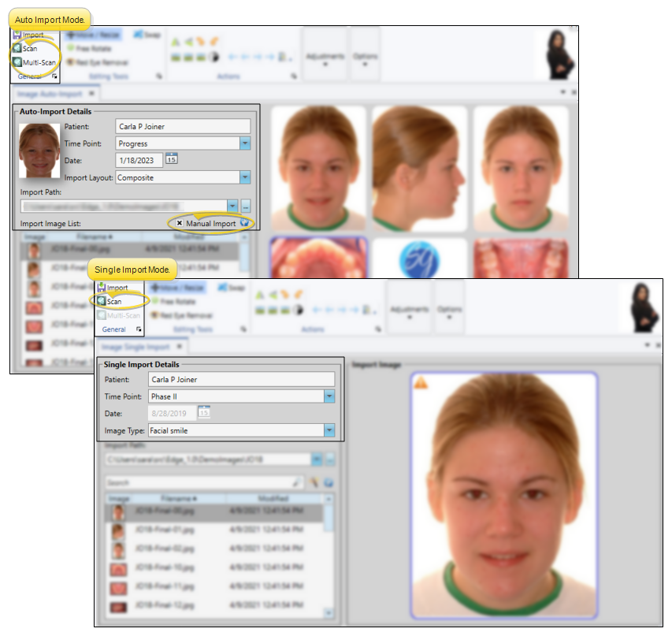Click refresh icon next to Manual Import

[245, 224]
